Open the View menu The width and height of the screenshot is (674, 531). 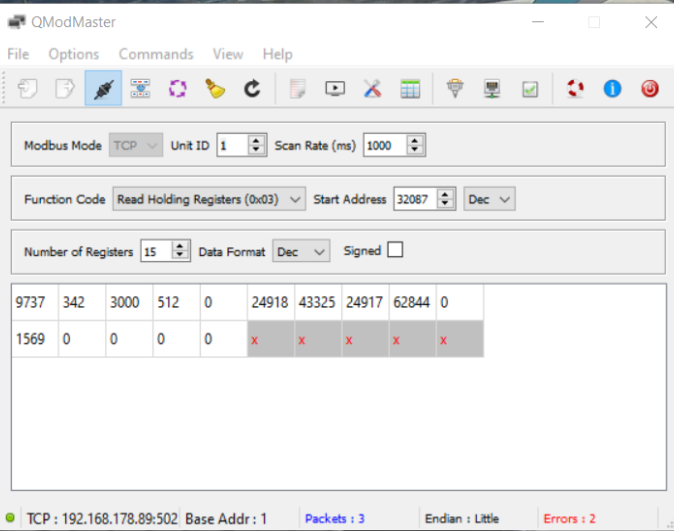coord(228,54)
